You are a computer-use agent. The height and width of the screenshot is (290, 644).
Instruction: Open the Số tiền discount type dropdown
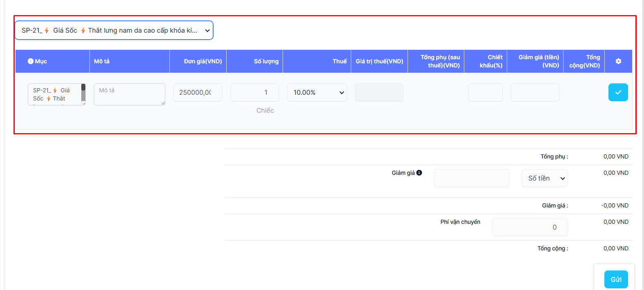click(x=545, y=178)
